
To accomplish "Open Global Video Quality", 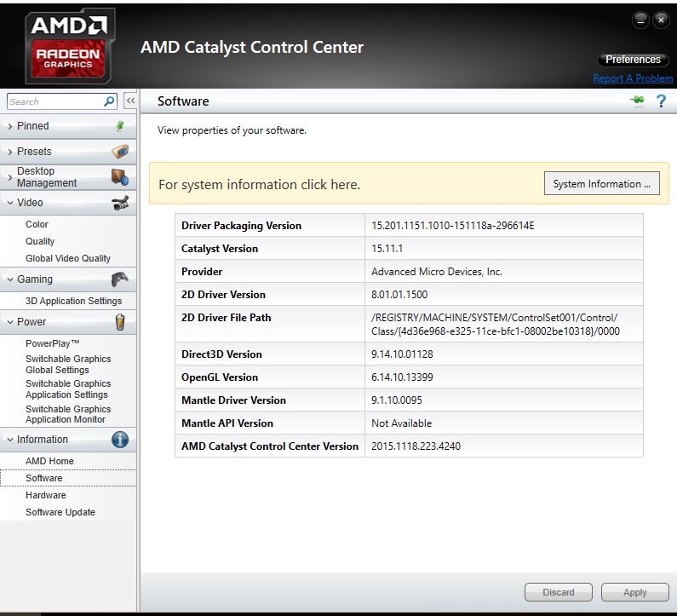I will point(68,258).
